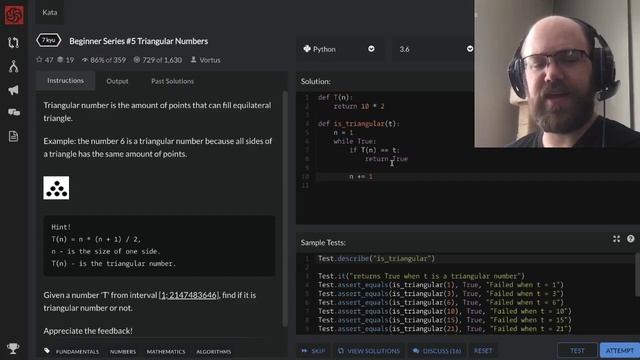Click the 7 kyu rank badge
Image resolution: width=640 pixels, height=360 pixels.
(49, 40)
